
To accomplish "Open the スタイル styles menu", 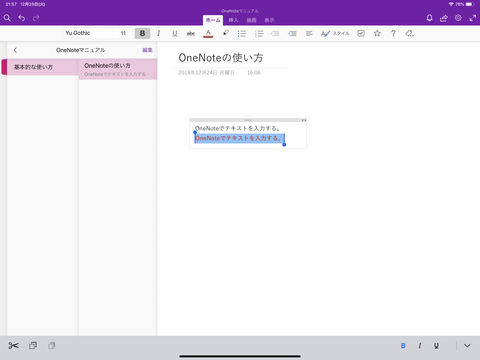I will click(x=335, y=33).
